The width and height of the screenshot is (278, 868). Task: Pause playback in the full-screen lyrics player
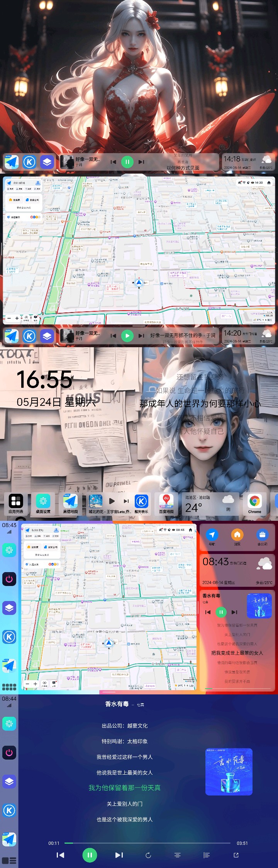pos(90,855)
